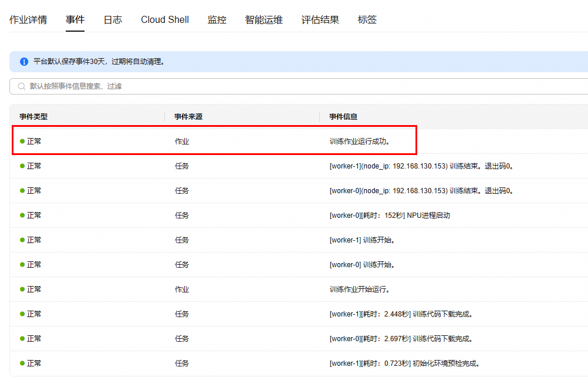View the 评估结果 tab
The height and width of the screenshot is (377, 588).
[320, 20]
